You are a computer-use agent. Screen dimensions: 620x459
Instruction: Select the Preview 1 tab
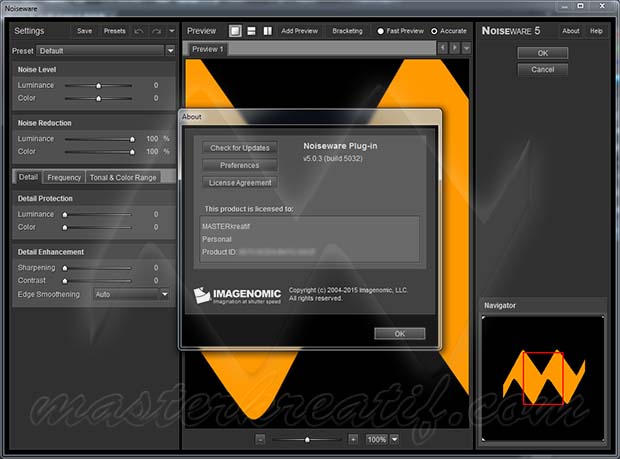208,49
